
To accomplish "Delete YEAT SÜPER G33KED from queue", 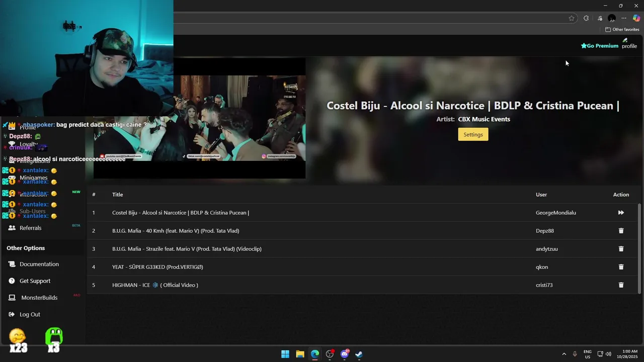I will click(x=621, y=267).
